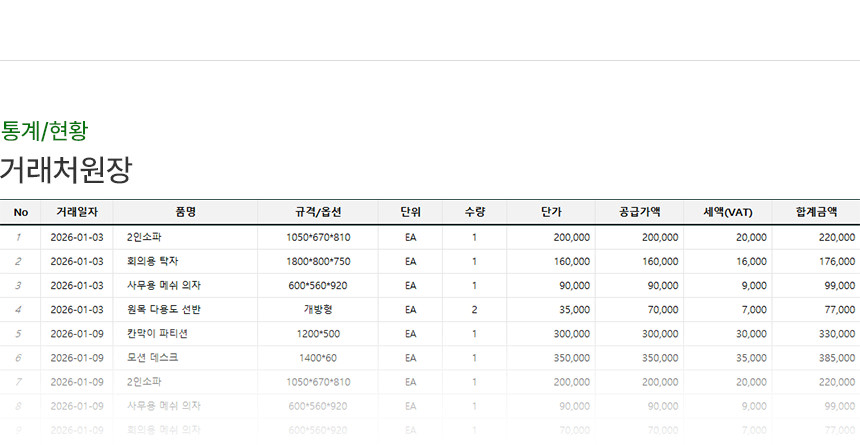Click the 통계/현황 green heading
Viewport: 860px width, 445px height.
pyautogui.click(x=45, y=129)
